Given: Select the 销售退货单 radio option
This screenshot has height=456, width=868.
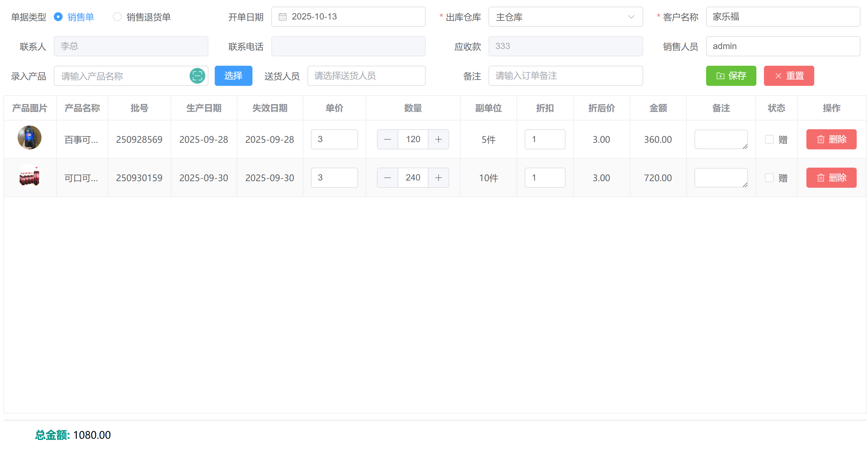Looking at the screenshot, I should pyautogui.click(x=117, y=17).
